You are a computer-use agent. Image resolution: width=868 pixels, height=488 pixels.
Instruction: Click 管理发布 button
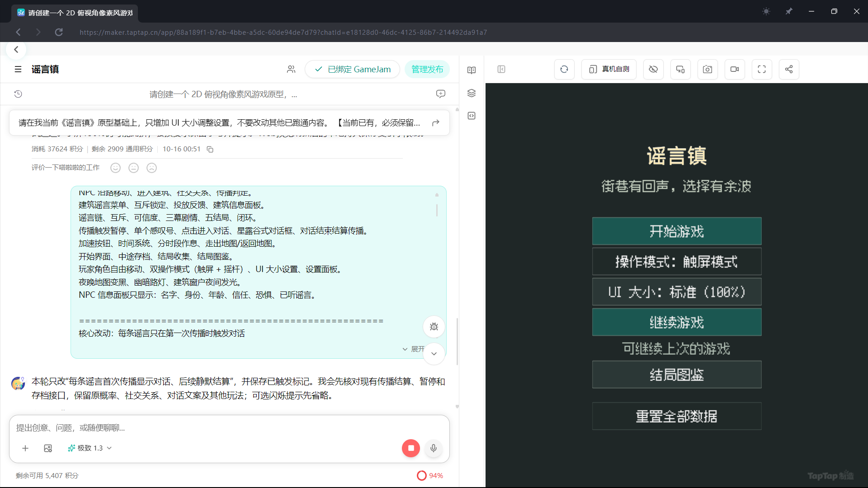pyautogui.click(x=427, y=69)
